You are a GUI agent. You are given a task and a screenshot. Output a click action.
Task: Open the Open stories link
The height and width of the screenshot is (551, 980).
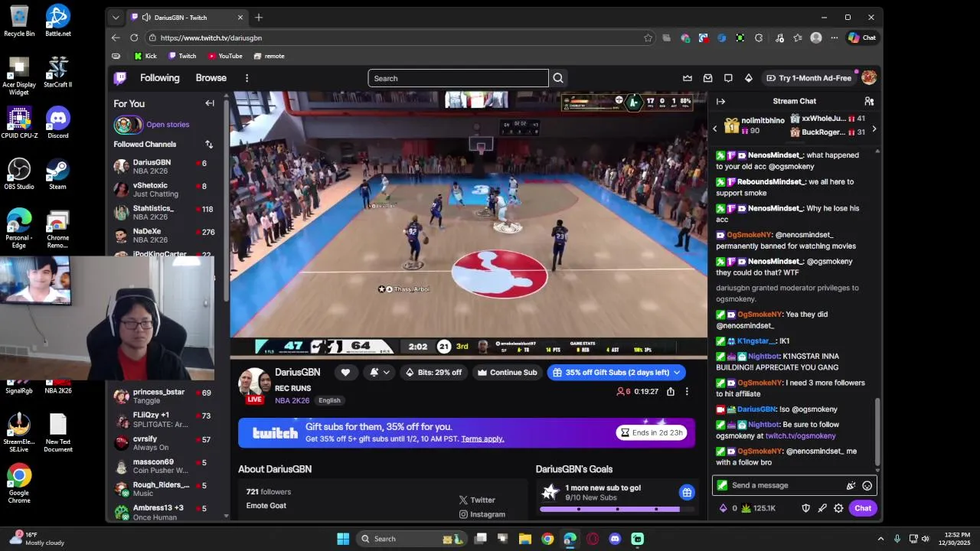(x=168, y=125)
